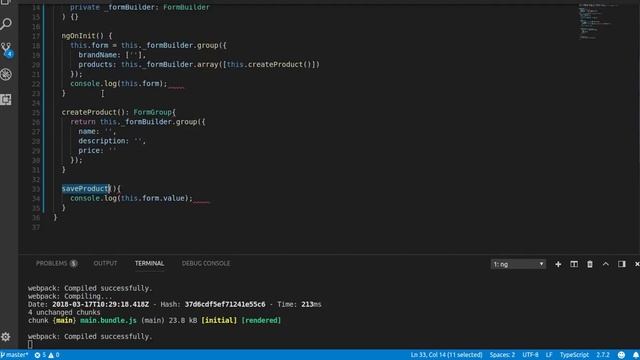Open the Extensions view in activity bar
Screen dimensions: 640x360
coord(6,100)
